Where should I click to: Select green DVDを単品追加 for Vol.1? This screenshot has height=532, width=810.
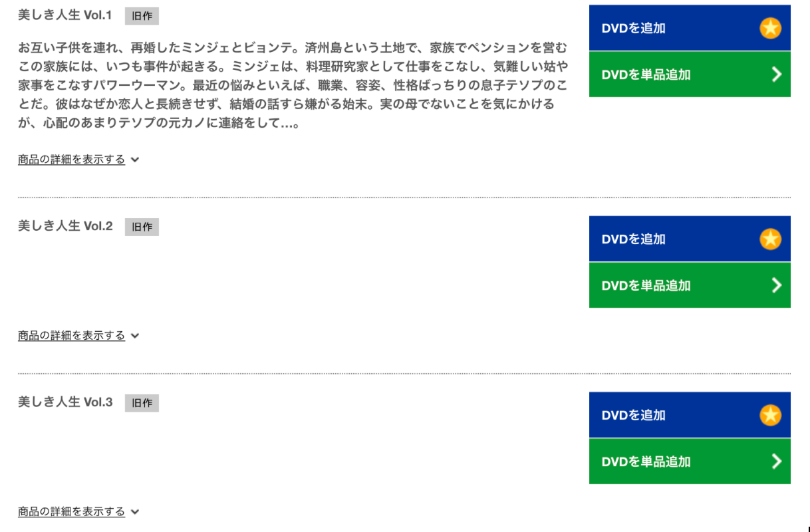pyautogui.click(x=690, y=74)
